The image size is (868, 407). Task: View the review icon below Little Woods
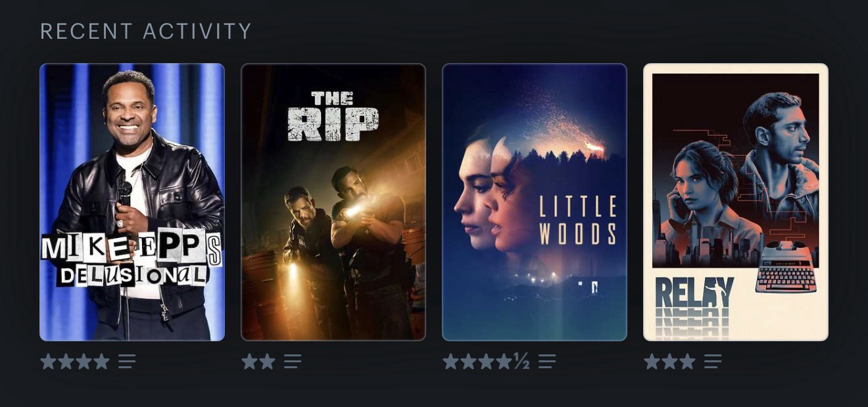pos(547,361)
